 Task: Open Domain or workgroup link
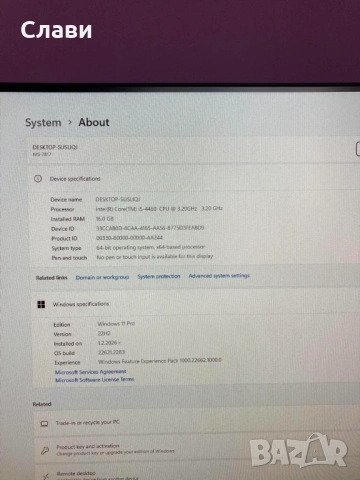102,277
